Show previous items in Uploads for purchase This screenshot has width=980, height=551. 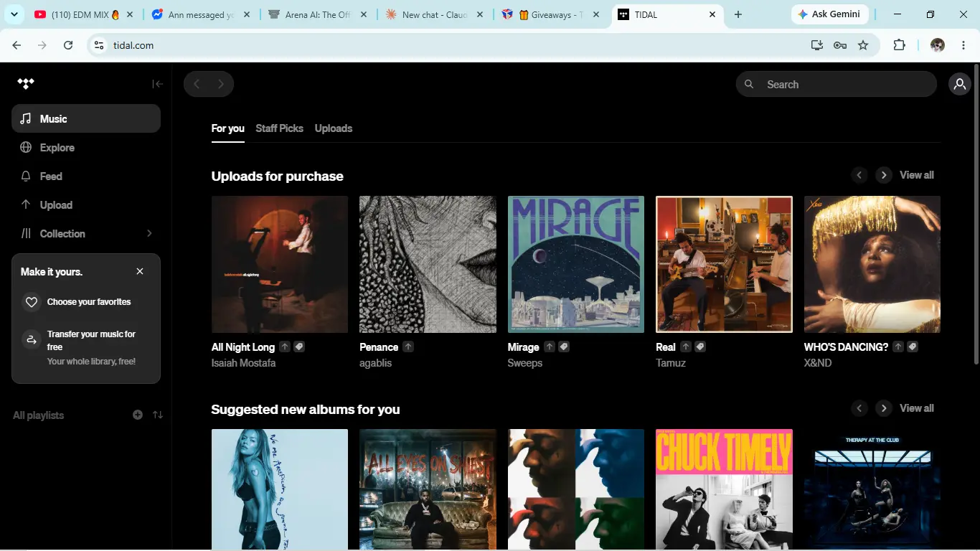click(x=859, y=175)
